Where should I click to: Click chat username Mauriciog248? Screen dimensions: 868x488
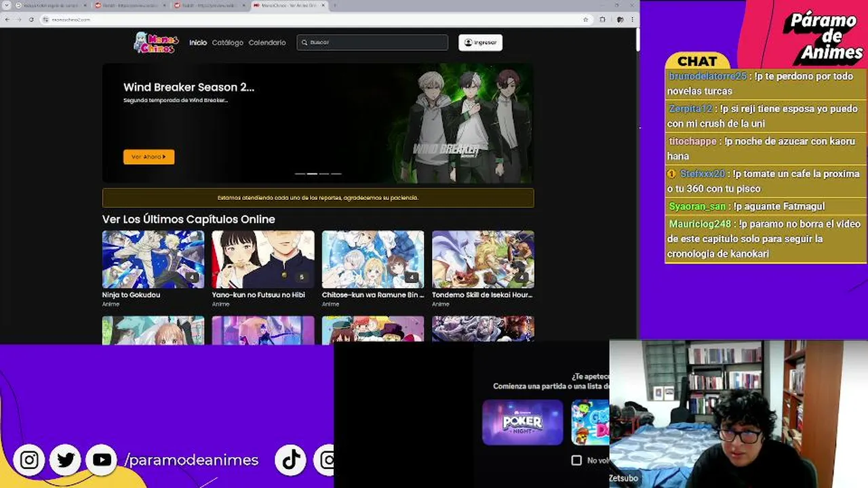[700, 224]
